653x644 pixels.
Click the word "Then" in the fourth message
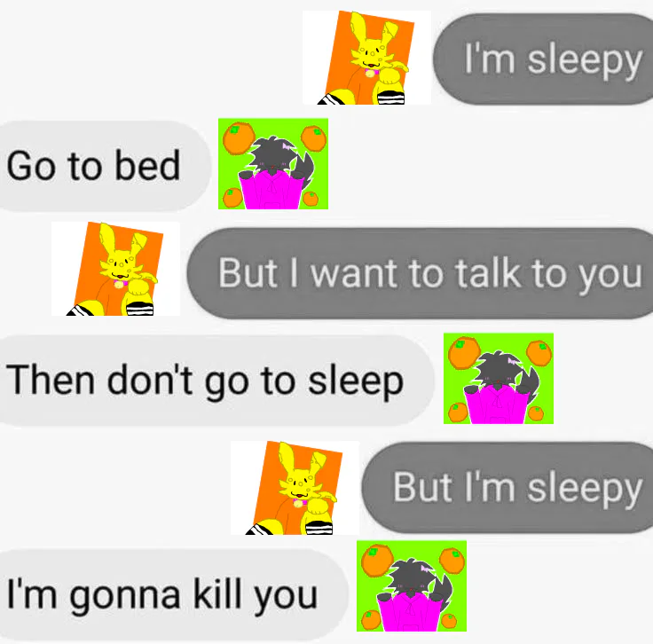[51, 379]
